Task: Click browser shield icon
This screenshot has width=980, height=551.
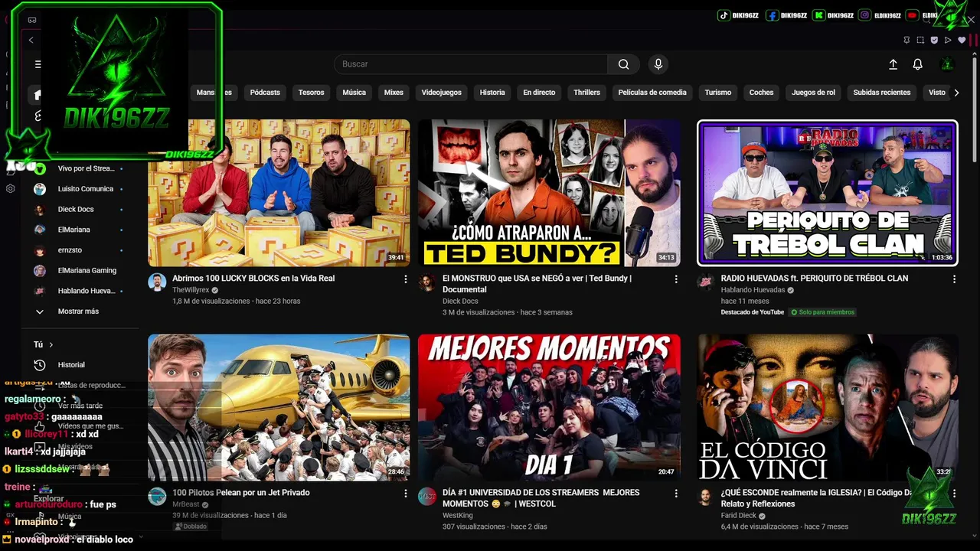Action: pyautogui.click(x=934, y=40)
